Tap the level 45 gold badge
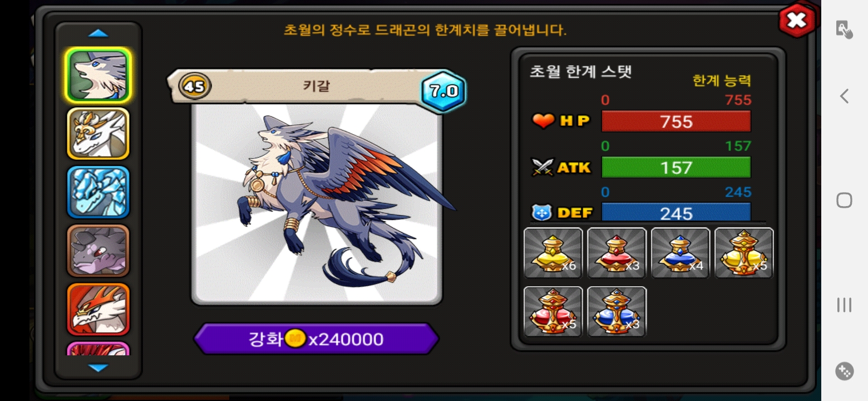The width and height of the screenshot is (868, 401). [195, 86]
